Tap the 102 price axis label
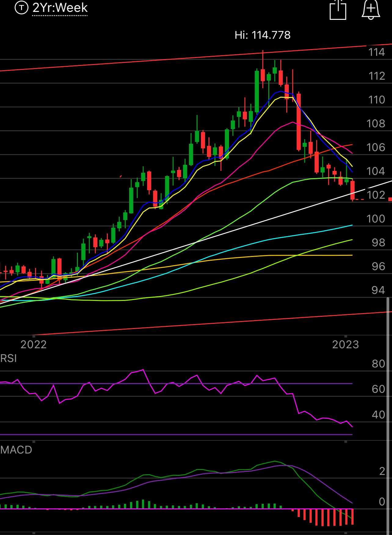Image resolution: width=392 pixels, height=535 pixels. point(376,195)
